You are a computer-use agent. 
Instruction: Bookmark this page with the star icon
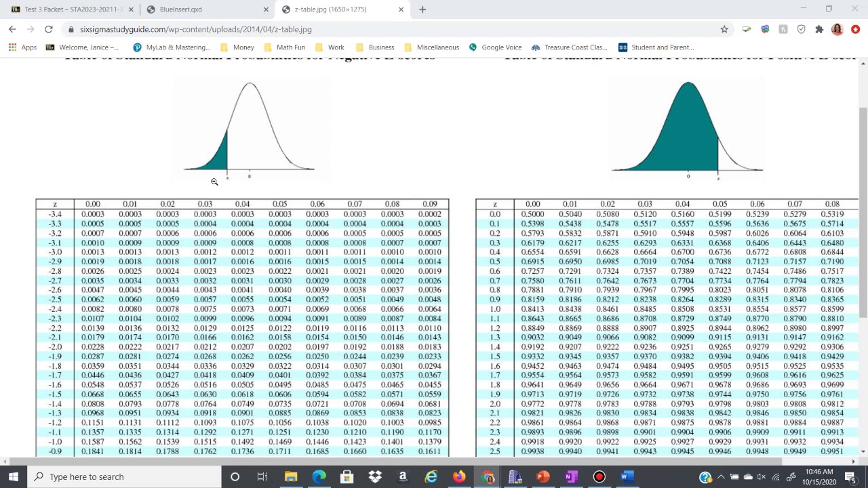click(724, 29)
